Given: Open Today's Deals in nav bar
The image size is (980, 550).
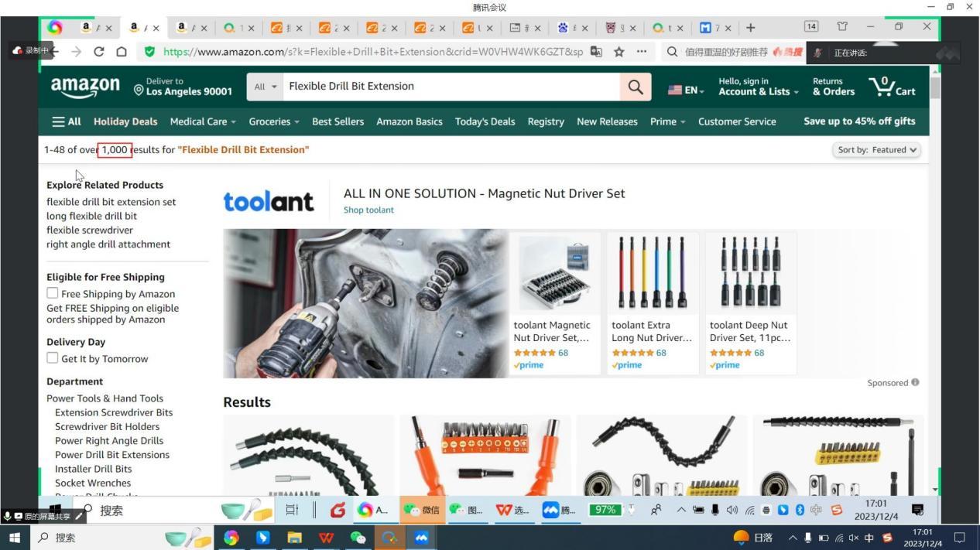Looking at the screenshot, I should [x=485, y=121].
